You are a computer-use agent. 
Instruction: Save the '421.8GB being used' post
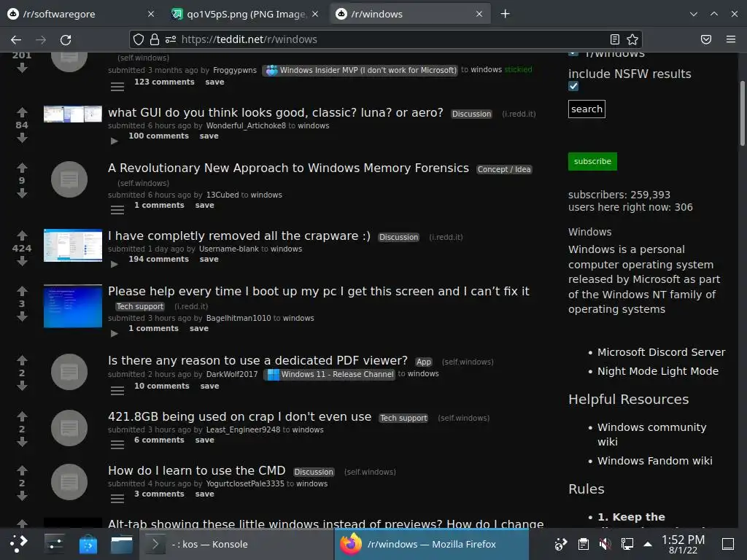(x=204, y=440)
